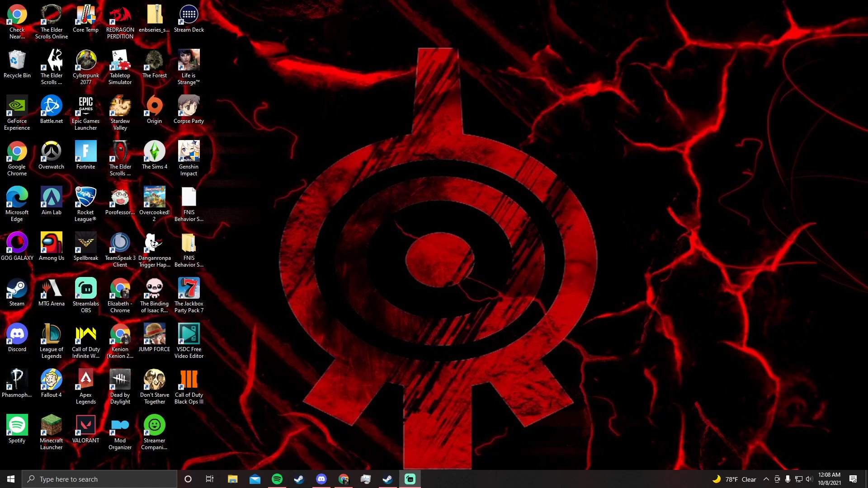Open Spellbreak desktop shortcut
Viewport: 868px width, 488px height.
(x=86, y=247)
